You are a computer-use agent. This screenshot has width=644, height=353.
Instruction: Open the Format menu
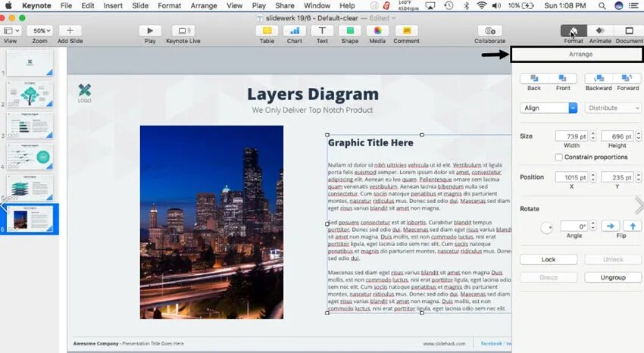(169, 6)
